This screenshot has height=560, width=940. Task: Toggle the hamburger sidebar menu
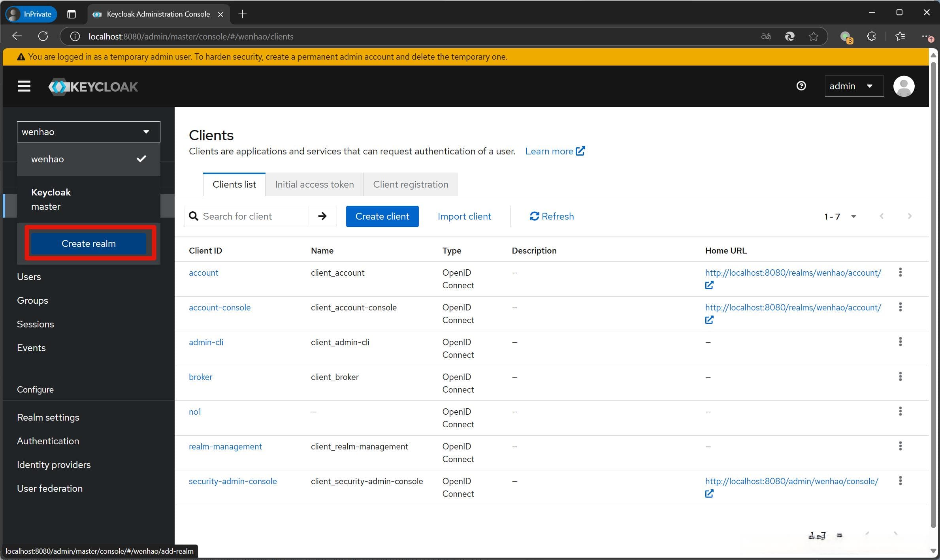coord(24,86)
